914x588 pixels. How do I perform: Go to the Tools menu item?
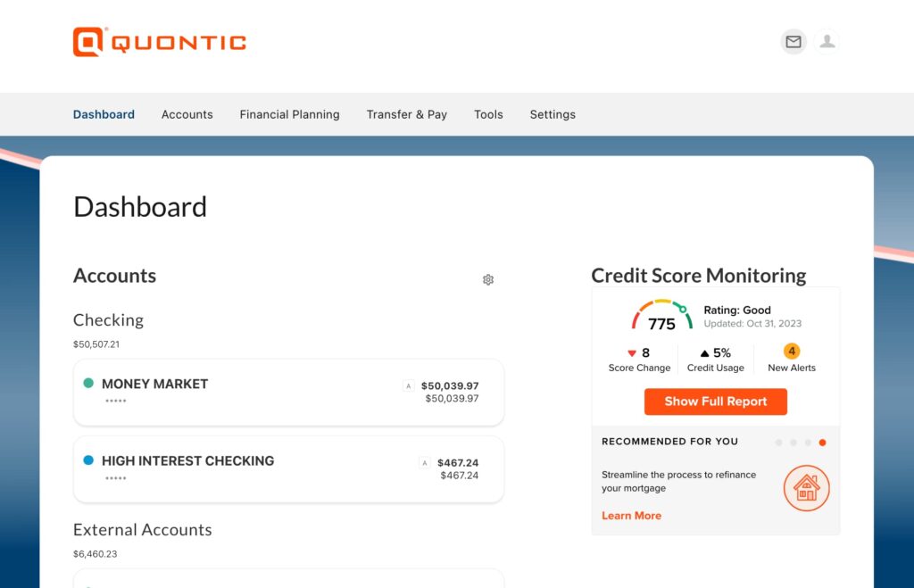click(x=488, y=115)
